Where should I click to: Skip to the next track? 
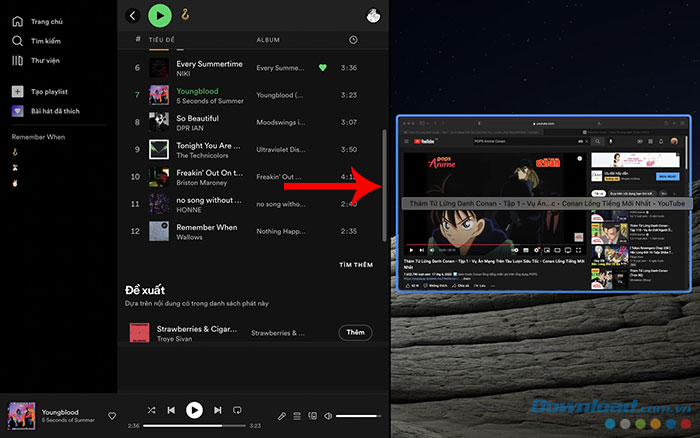[217, 410]
